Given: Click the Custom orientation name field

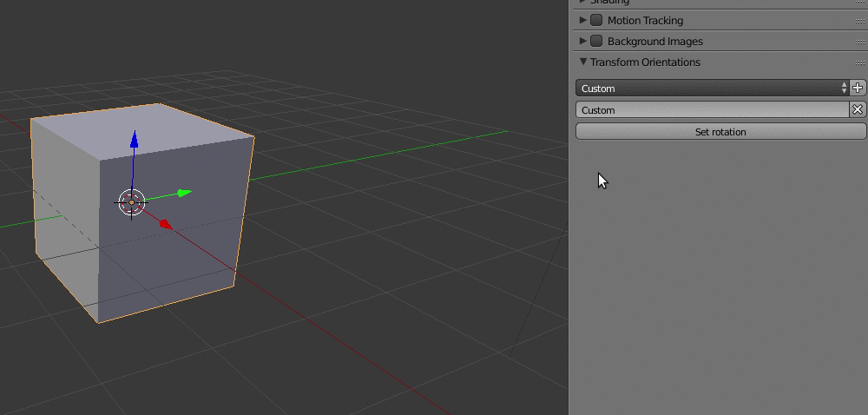Looking at the screenshot, I should (x=712, y=109).
